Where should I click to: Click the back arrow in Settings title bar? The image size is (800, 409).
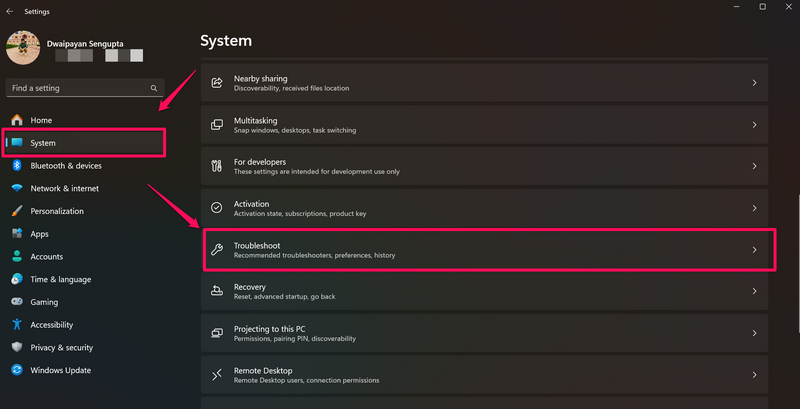click(9, 11)
